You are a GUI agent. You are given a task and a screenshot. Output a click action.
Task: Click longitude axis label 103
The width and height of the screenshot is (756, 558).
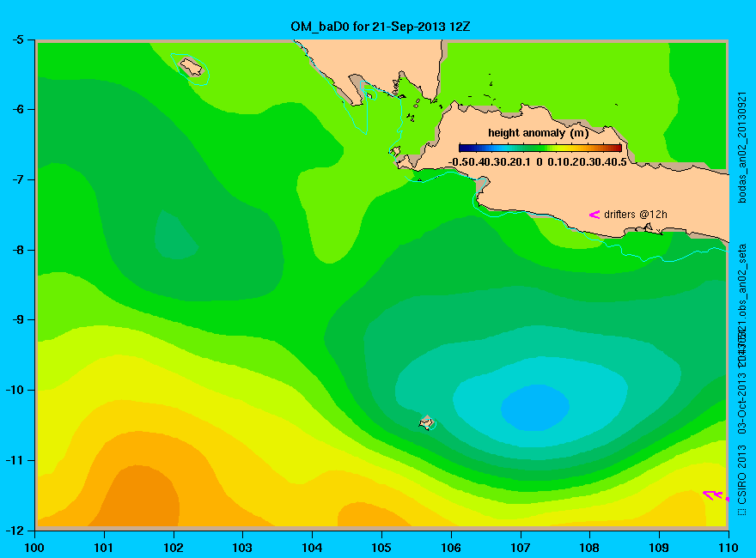tap(242, 548)
